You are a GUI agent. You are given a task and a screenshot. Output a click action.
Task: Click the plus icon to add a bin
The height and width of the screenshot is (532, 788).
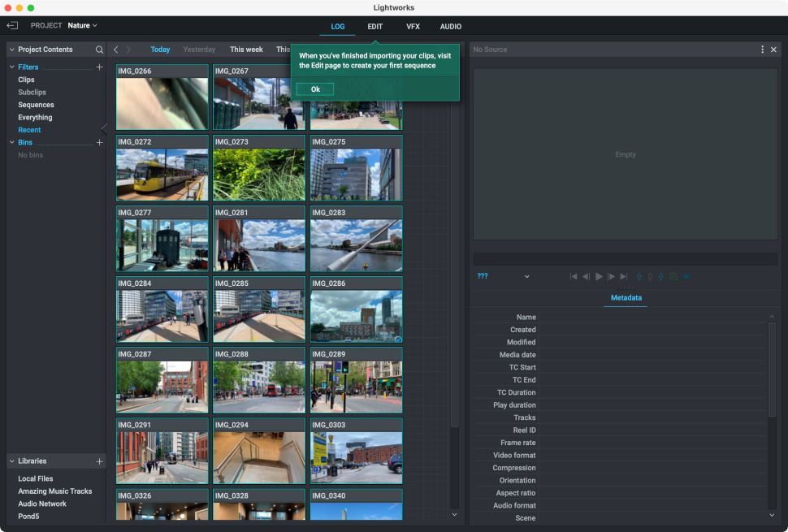(99, 142)
